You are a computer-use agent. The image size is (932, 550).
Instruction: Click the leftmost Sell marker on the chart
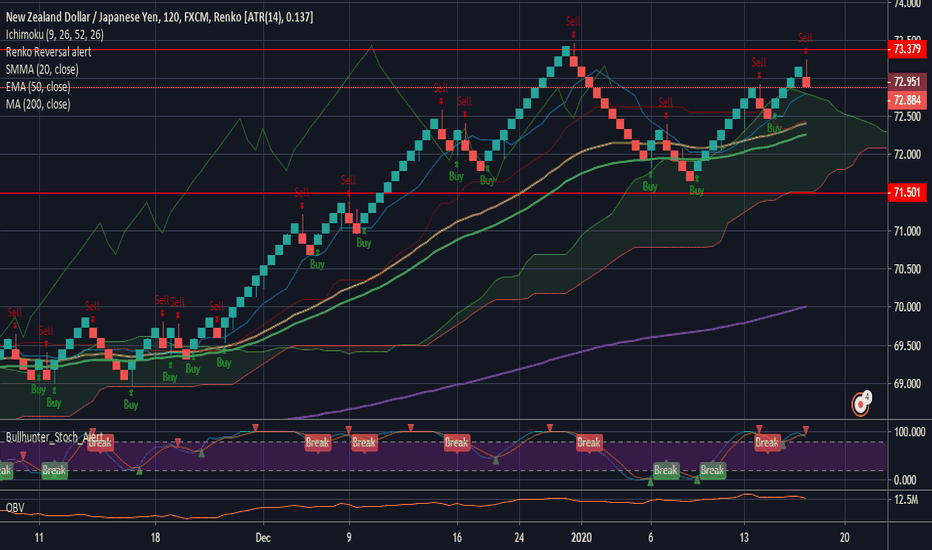click(x=14, y=313)
